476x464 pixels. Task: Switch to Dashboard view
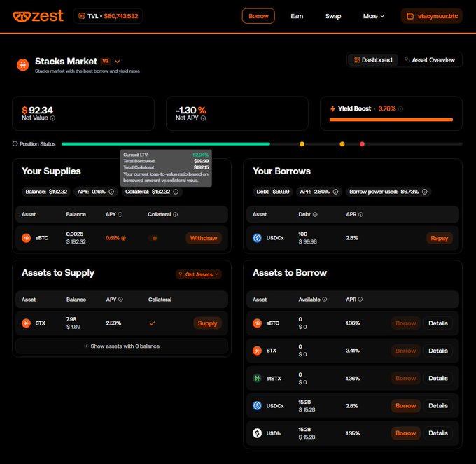point(373,60)
